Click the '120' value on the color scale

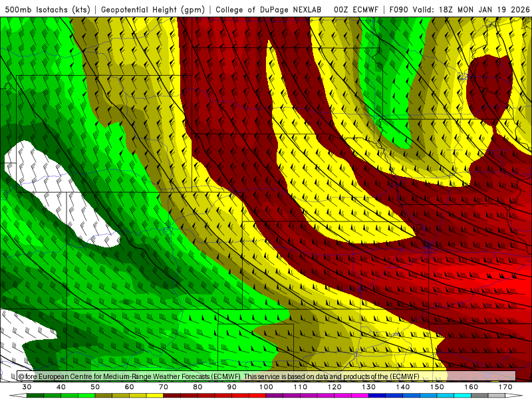[x=334, y=387]
